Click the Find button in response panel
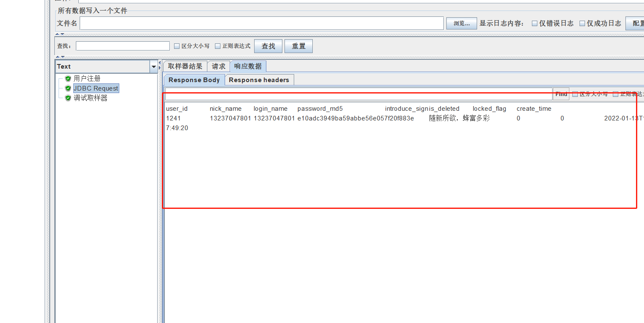 tap(561, 94)
